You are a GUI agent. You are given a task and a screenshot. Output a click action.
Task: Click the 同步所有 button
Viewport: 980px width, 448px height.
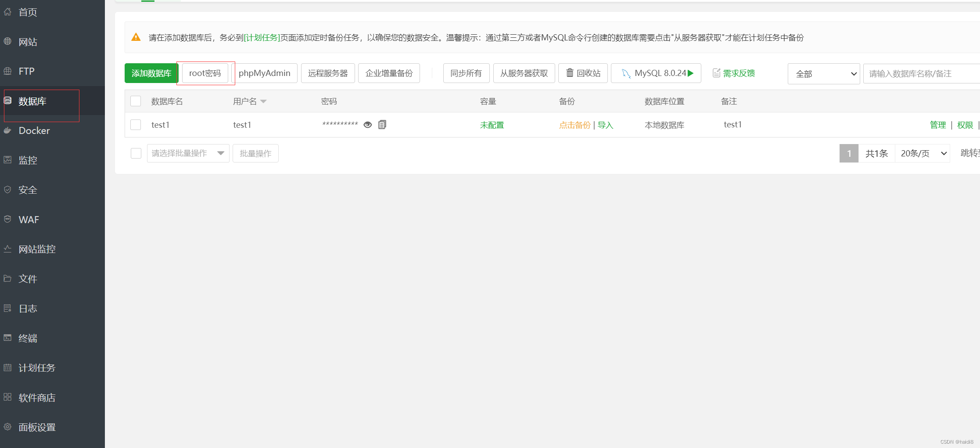466,73
